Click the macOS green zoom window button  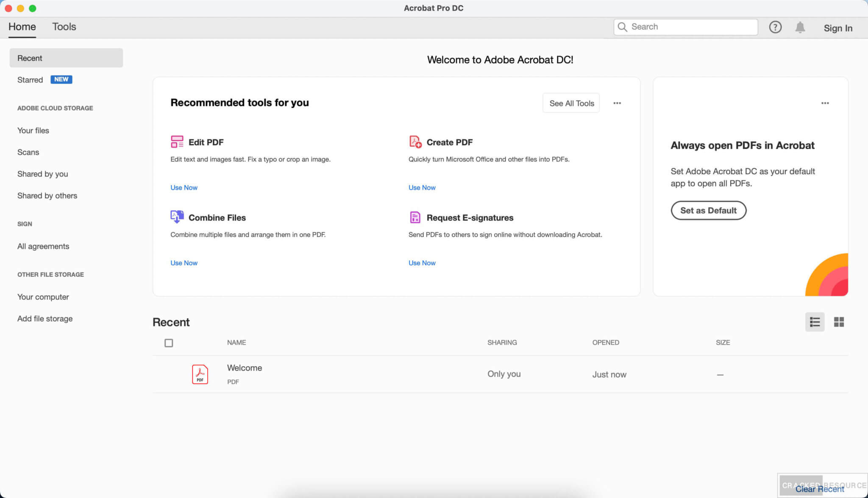click(x=33, y=8)
